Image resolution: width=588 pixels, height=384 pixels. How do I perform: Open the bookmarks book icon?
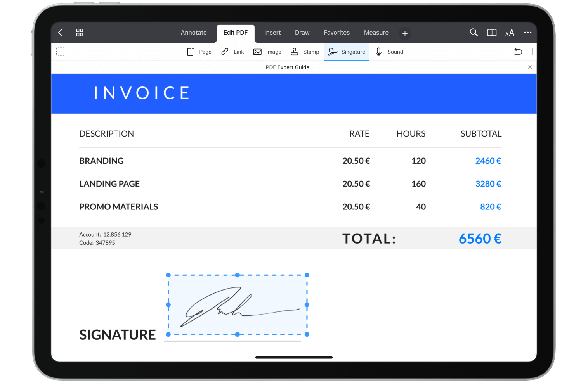pyautogui.click(x=492, y=33)
